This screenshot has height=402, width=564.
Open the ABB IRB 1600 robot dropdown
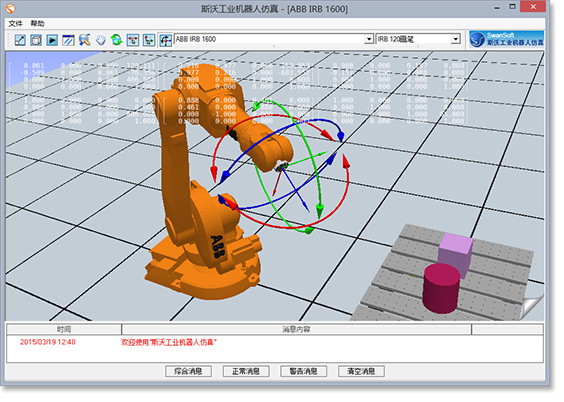click(x=369, y=39)
